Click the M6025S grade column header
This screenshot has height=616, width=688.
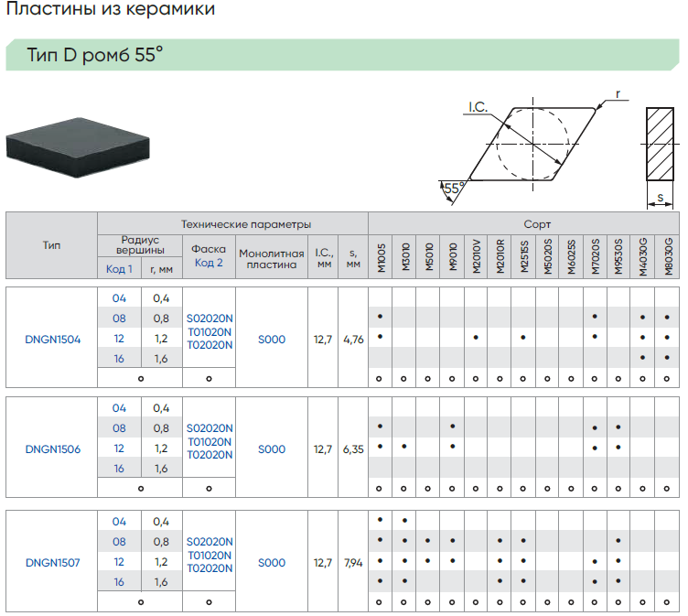point(571,256)
